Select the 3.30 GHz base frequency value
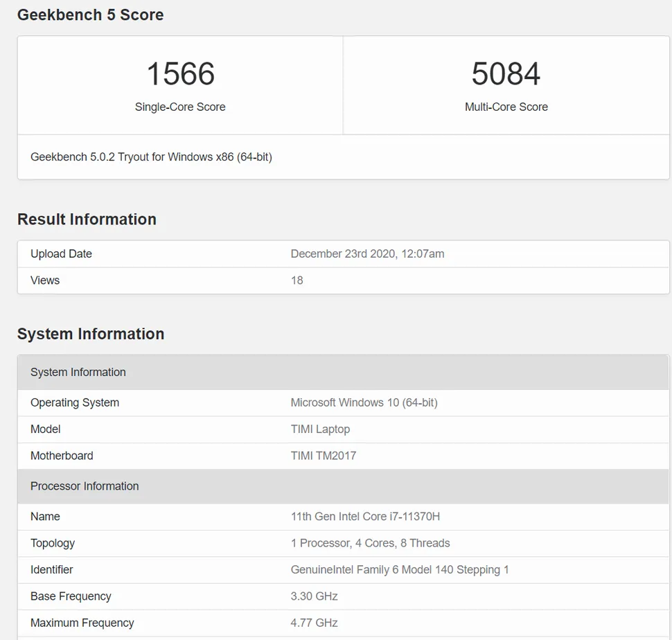 (314, 596)
